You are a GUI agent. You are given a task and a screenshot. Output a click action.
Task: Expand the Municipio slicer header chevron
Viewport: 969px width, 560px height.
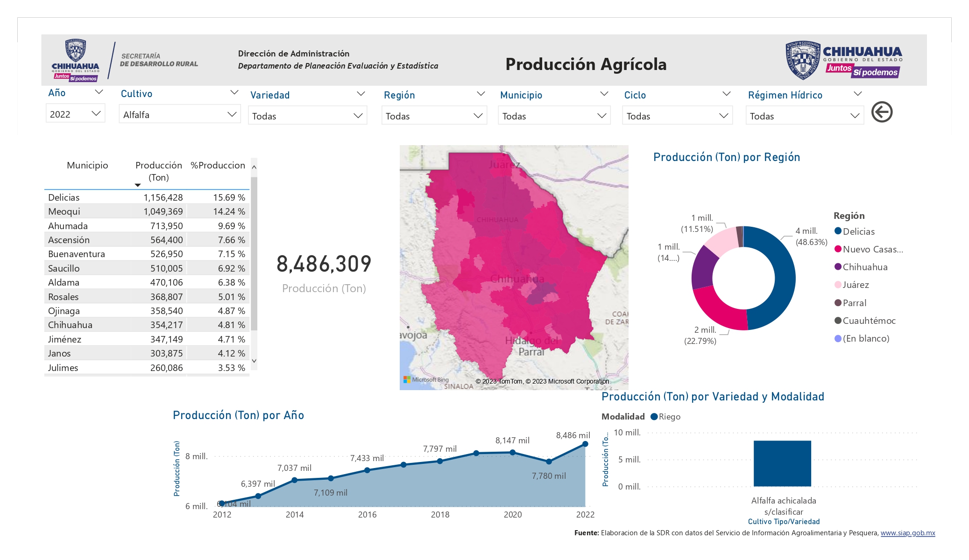604,94
